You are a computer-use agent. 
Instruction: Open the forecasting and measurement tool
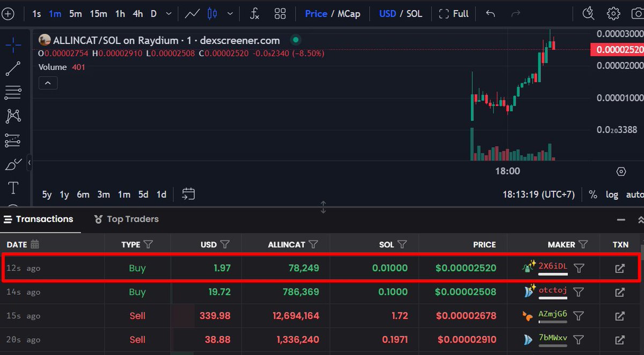coord(13,140)
